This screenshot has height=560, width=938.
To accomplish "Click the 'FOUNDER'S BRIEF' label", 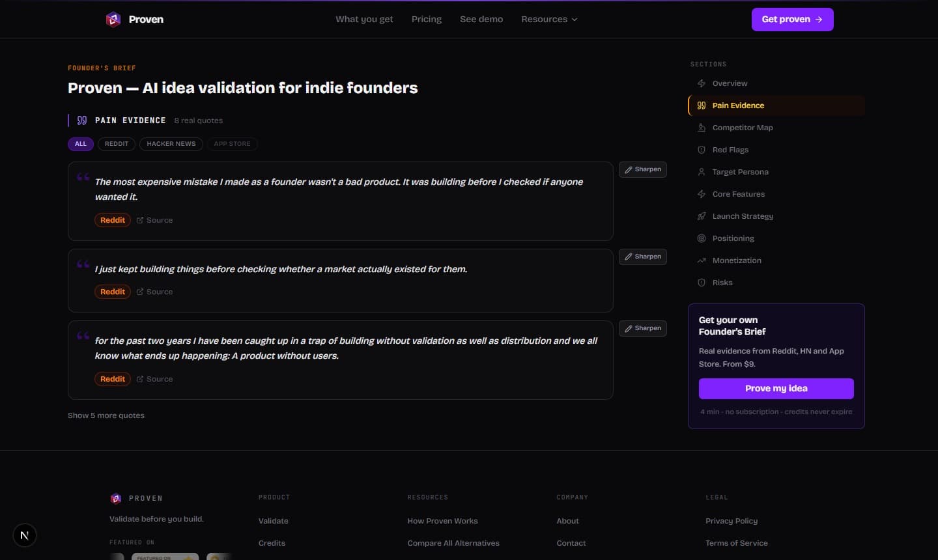I will pos(102,68).
